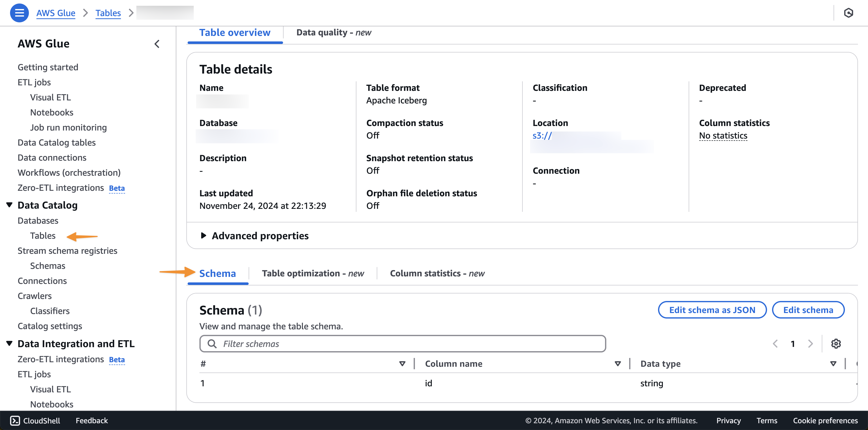Switch to Data quality tab
The width and height of the screenshot is (868, 430).
point(333,33)
